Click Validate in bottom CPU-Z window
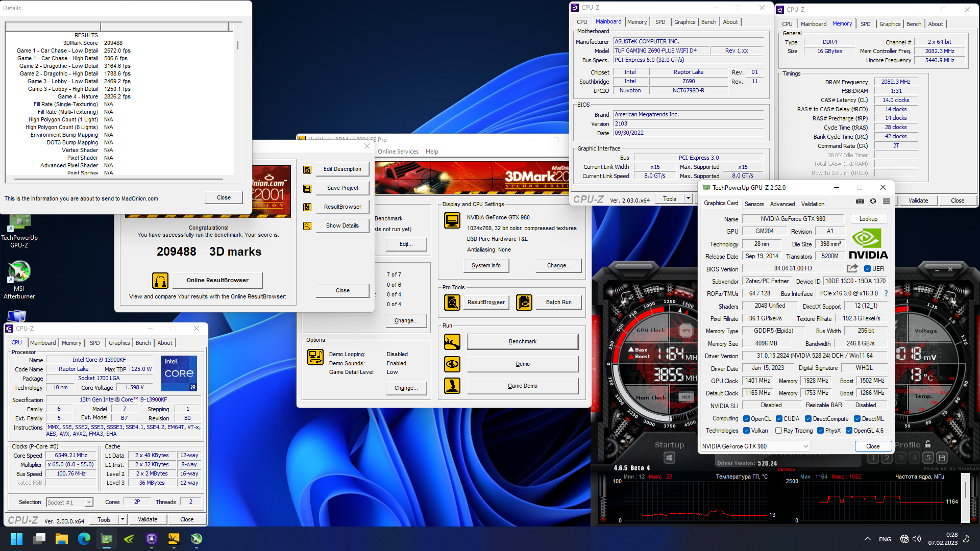The width and height of the screenshot is (980, 551). click(148, 519)
